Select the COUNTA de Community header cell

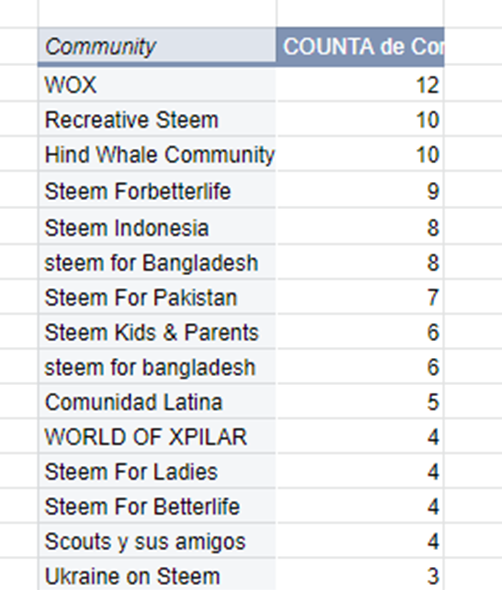[x=360, y=46]
